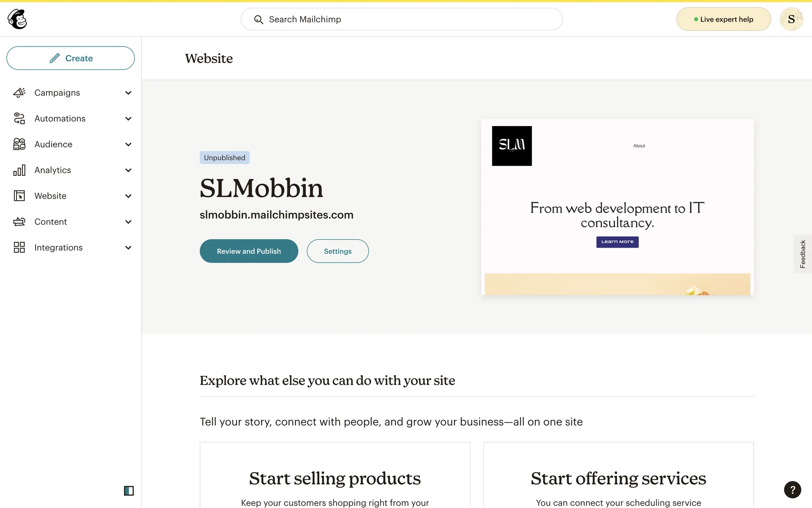Open the site preview thumbnail
This screenshot has width=812, height=508.
click(617, 207)
